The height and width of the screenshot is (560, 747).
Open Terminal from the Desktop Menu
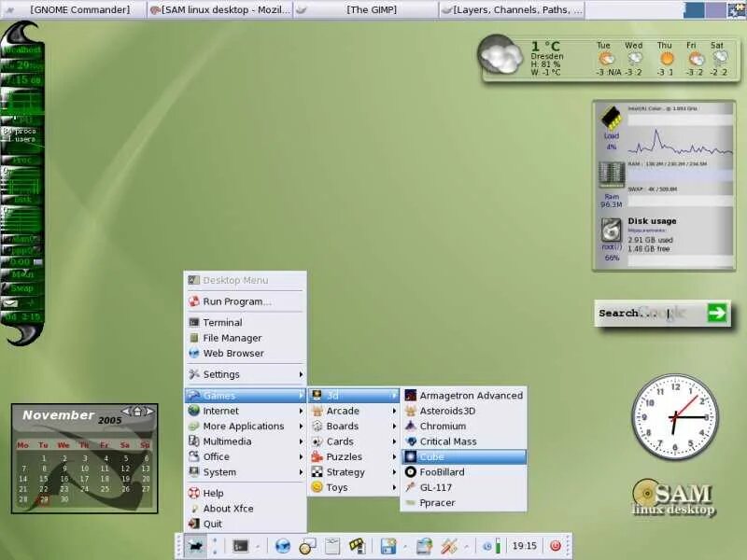[246, 322]
